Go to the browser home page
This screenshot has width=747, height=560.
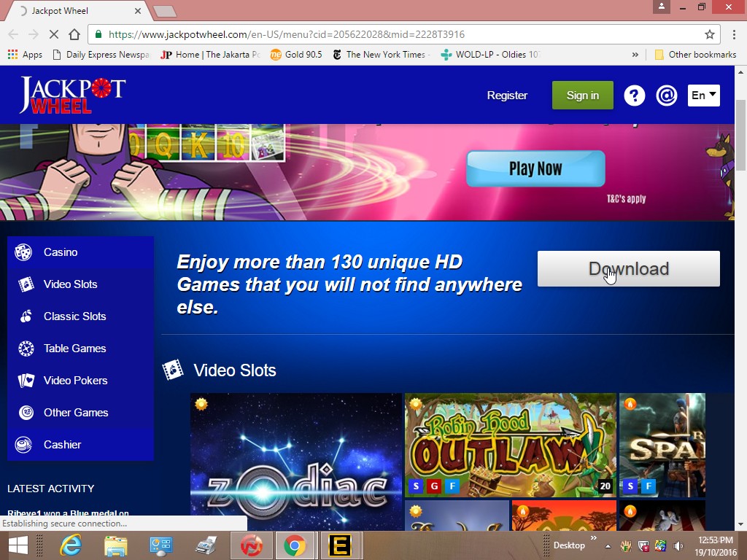74,34
